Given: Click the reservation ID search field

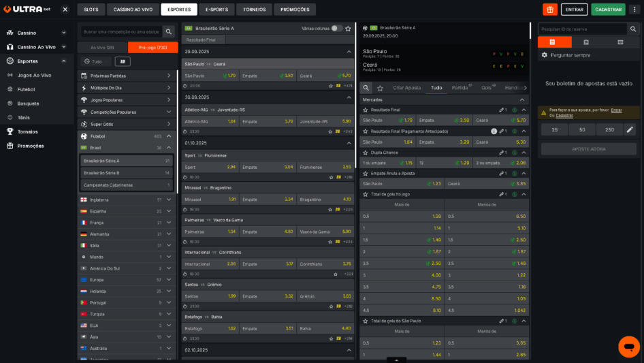Looking at the screenshot, I should (x=582, y=29).
